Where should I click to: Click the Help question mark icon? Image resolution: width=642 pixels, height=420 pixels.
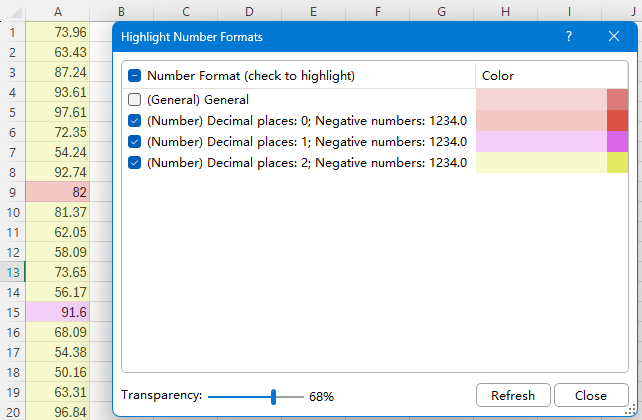click(x=569, y=36)
